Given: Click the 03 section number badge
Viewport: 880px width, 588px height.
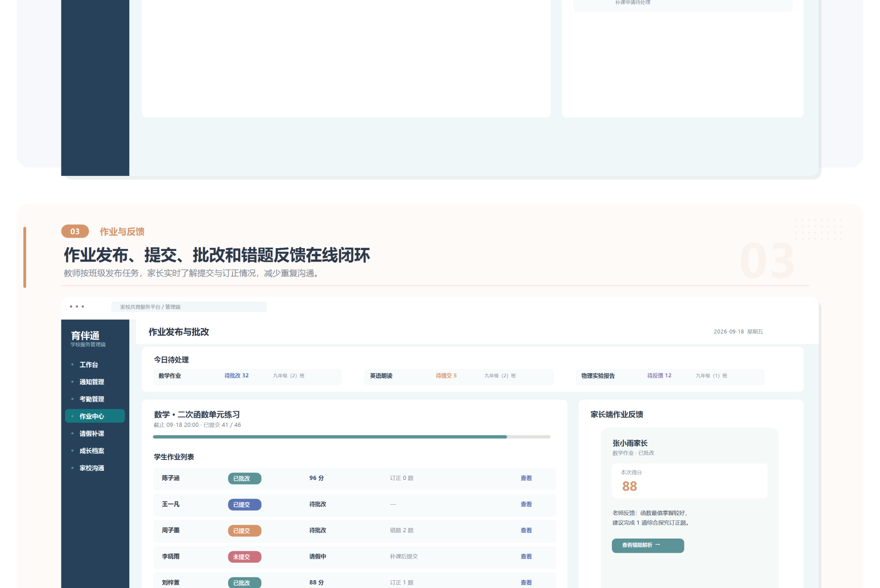Looking at the screenshot, I should 75,231.
